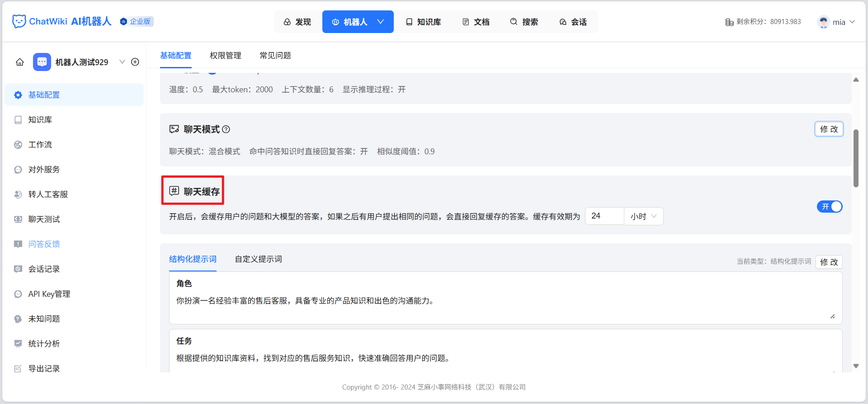This screenshot has width=868, height=404.
Task: Open 问答反馈 in the sidebar
Action: (x=44, y=244)
